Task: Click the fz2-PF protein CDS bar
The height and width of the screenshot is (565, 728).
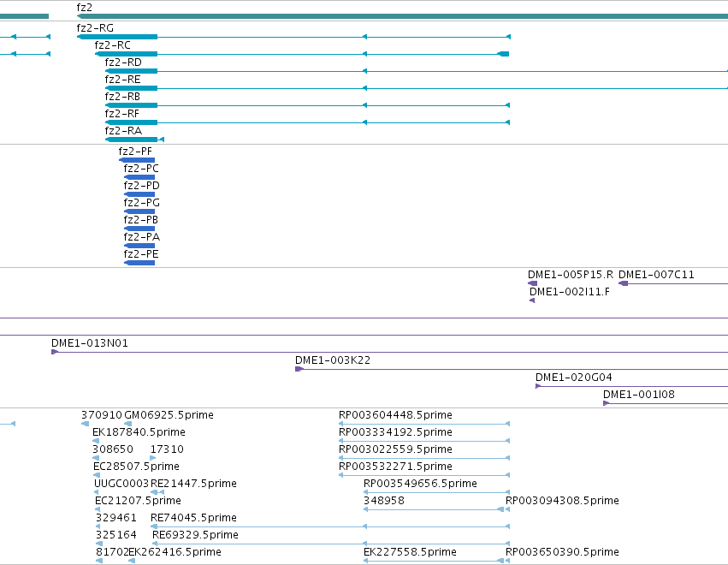Action: 137,160
